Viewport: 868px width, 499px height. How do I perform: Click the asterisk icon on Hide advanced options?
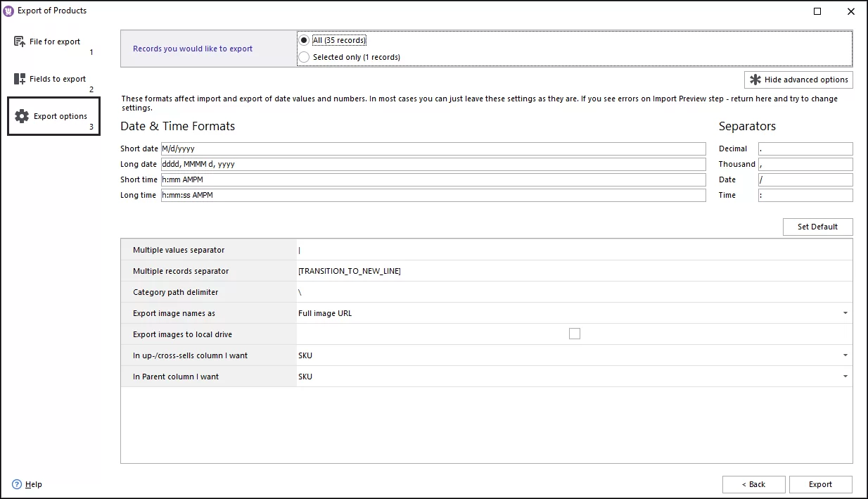(755, 80)
